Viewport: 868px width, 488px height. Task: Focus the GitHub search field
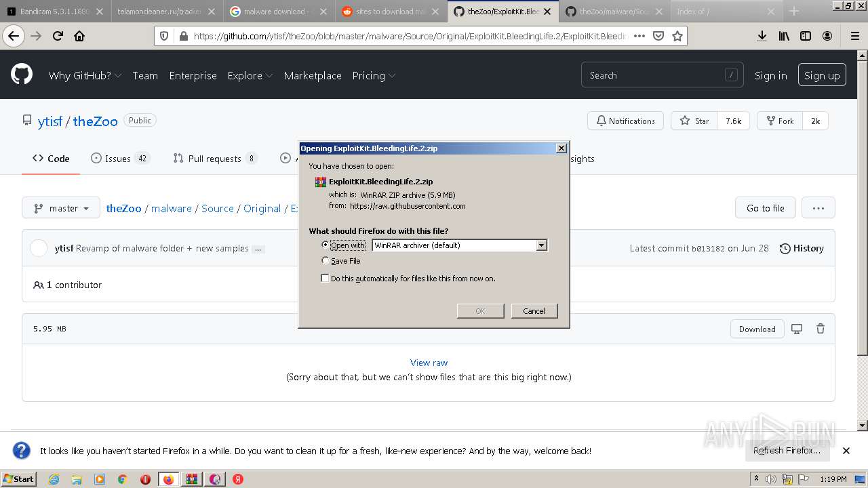(x=662, y=75)
